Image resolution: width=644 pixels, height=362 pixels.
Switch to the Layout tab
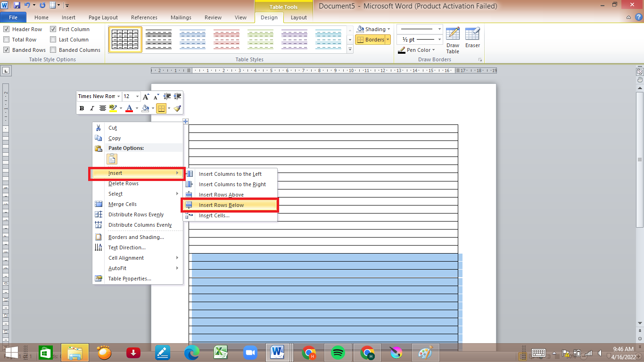298,17
